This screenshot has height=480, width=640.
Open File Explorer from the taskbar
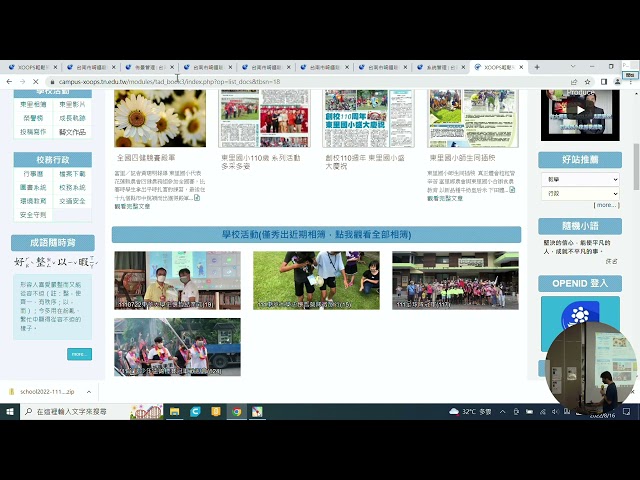(x=175, y=411)
